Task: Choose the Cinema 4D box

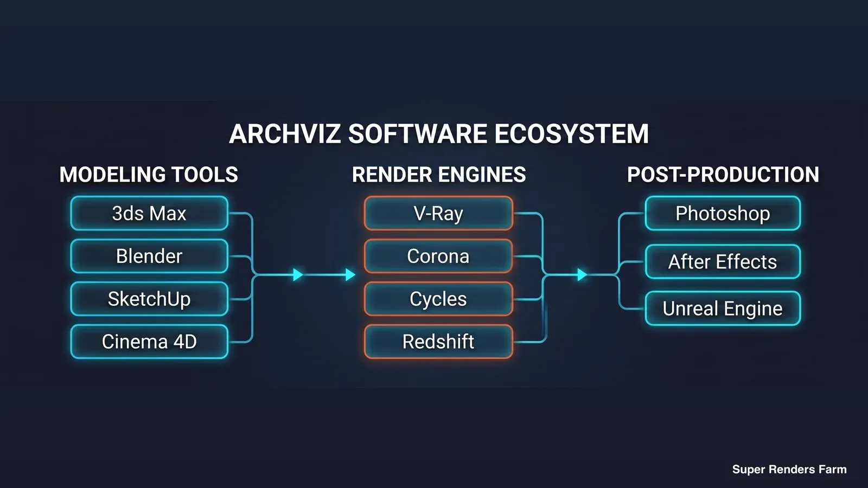Action: tap(149, 342)
